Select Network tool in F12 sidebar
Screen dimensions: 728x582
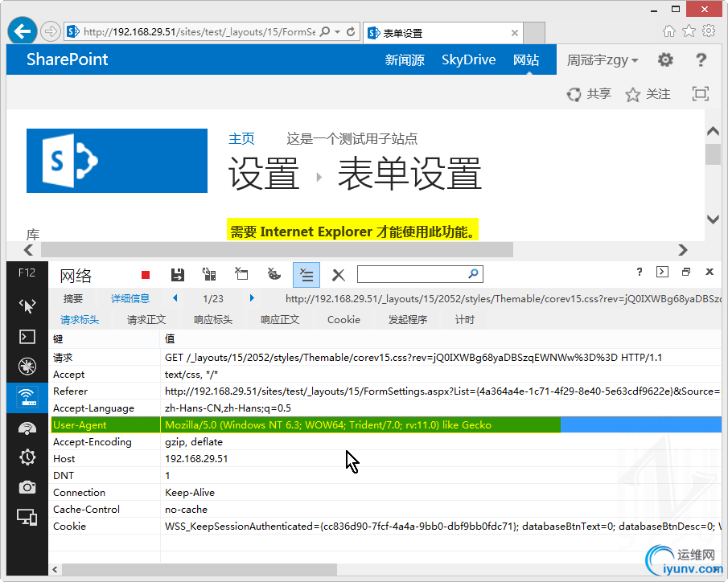(27, 397)
